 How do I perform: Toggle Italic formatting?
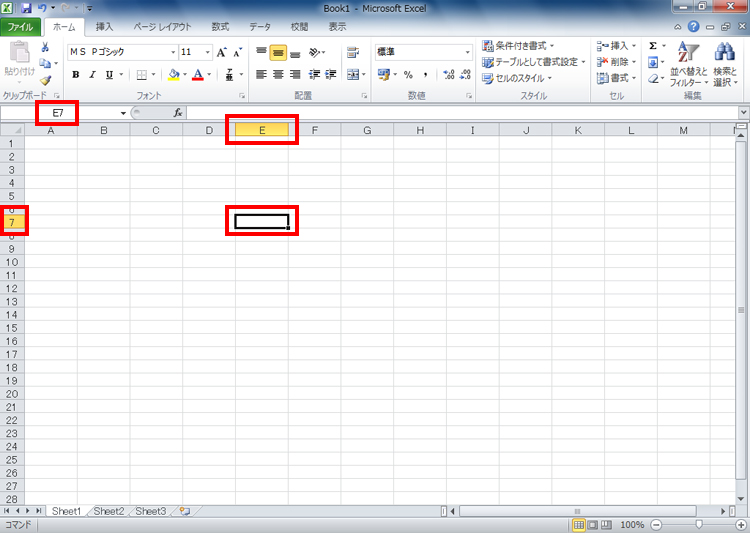click(x=92, y=75)
